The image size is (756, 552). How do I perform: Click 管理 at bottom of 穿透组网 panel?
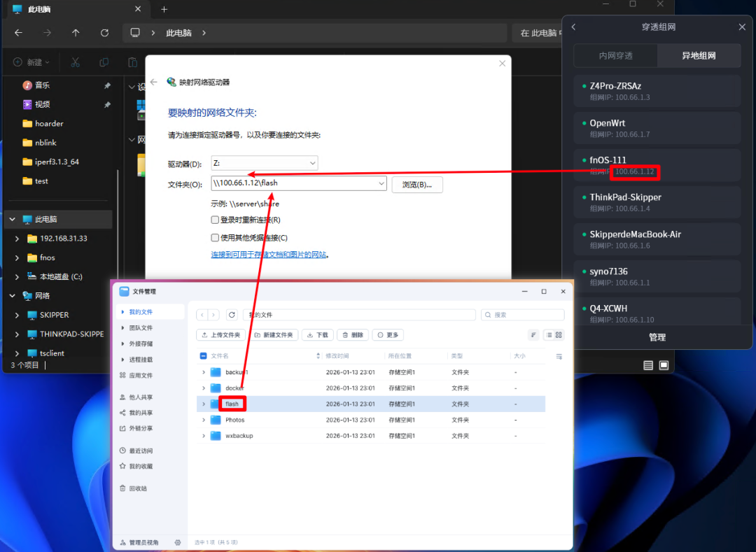(x=657, y=337)
